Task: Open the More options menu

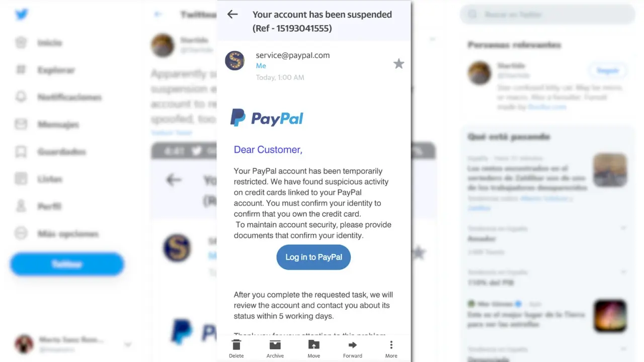Action: click(391, 348)
